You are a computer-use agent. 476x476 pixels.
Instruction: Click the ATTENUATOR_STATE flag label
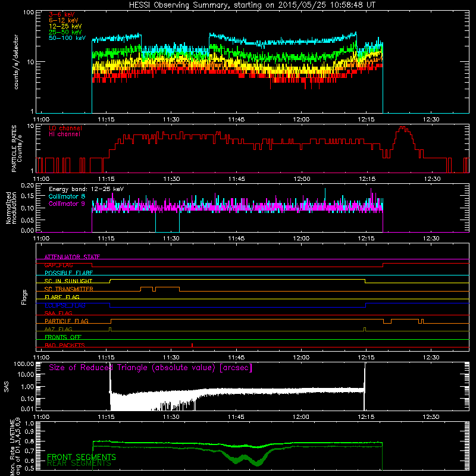point(72,257)
